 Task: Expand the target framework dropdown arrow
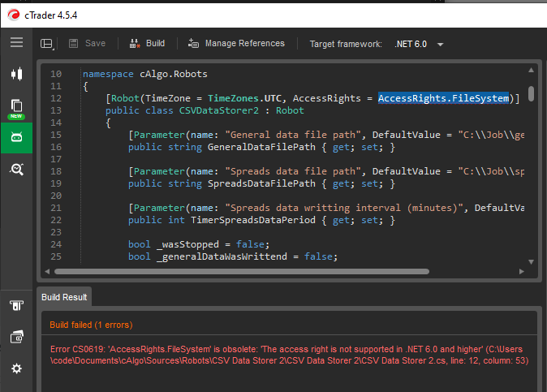[440, 45]
